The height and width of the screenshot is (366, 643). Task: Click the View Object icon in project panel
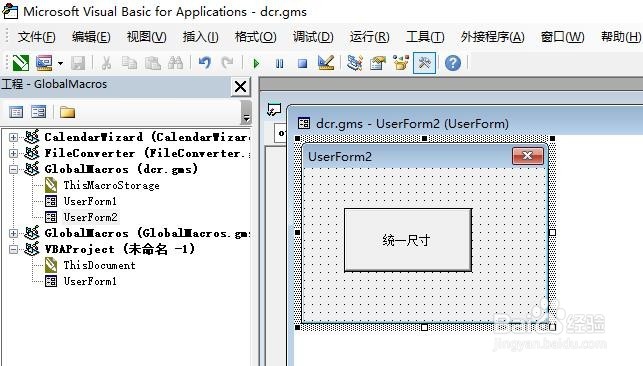pyautogui.click(x=39, y=112)
